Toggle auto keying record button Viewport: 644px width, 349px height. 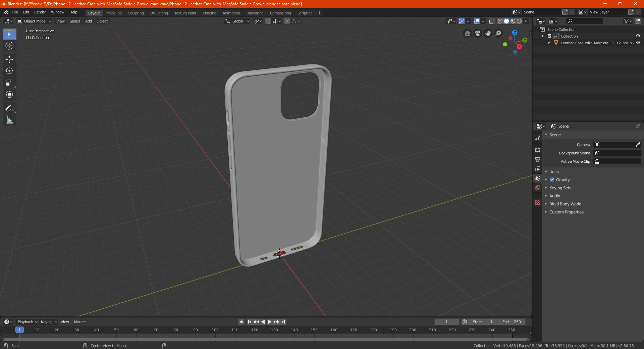tap(241, 322)
